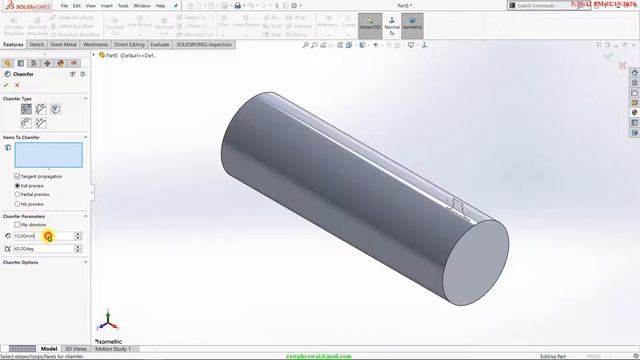The width and height of the screenshot is (640, 360).
Task: Click the 10.00mm distance input field
Action: [x=44, y=236]
